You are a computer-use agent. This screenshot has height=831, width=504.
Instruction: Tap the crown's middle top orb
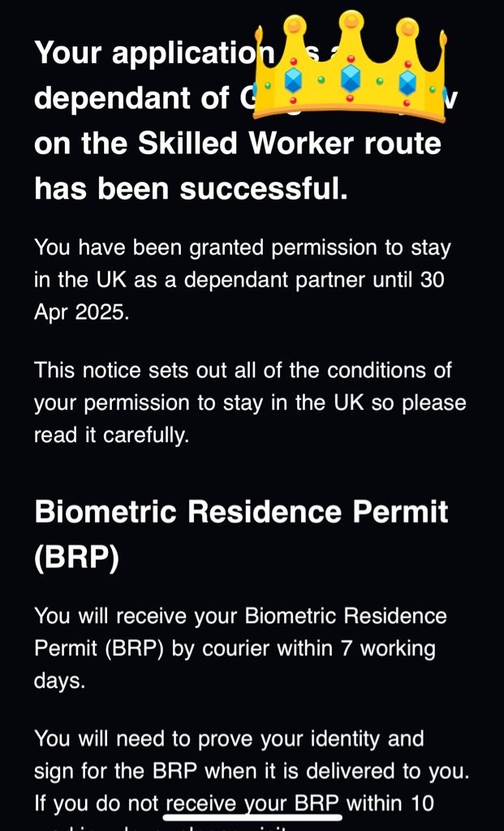click(x=350, y=20)
